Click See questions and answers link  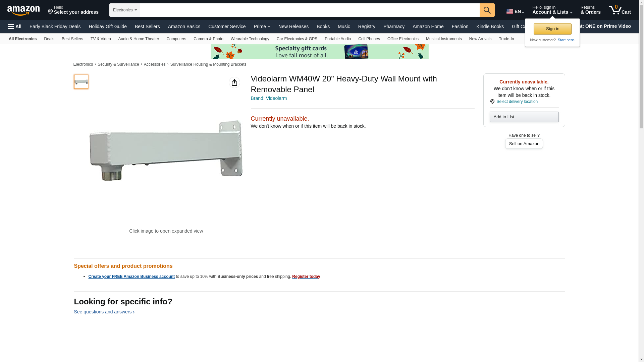[104, 312]
